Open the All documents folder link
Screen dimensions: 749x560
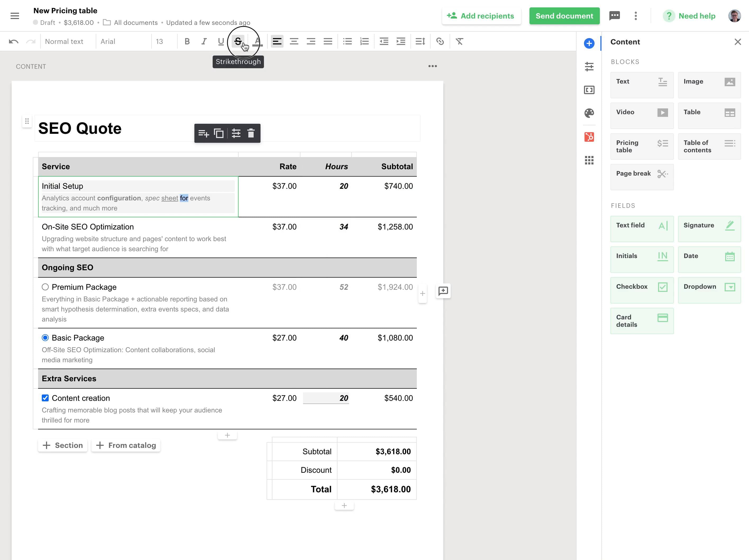130,23
